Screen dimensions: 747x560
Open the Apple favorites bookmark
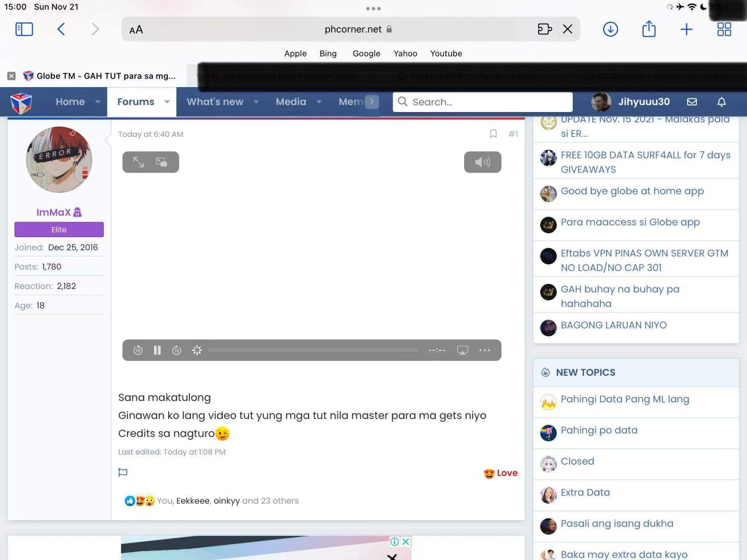pos(295,54)
